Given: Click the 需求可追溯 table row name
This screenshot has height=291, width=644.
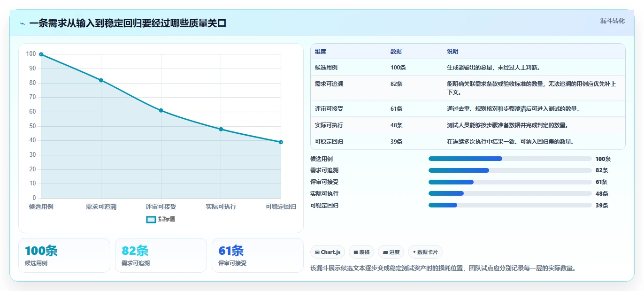Looking at the screenshot, I should pyautogui.click(x=329, y=84).
